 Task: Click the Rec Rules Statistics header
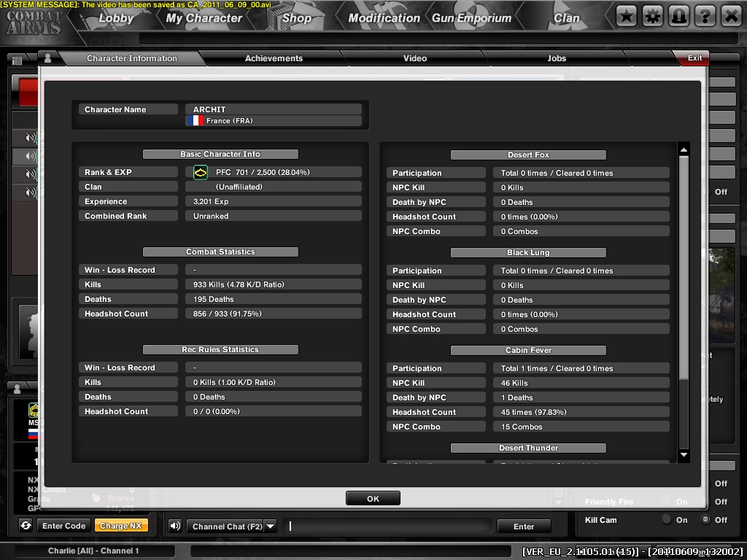pos(220,349)
